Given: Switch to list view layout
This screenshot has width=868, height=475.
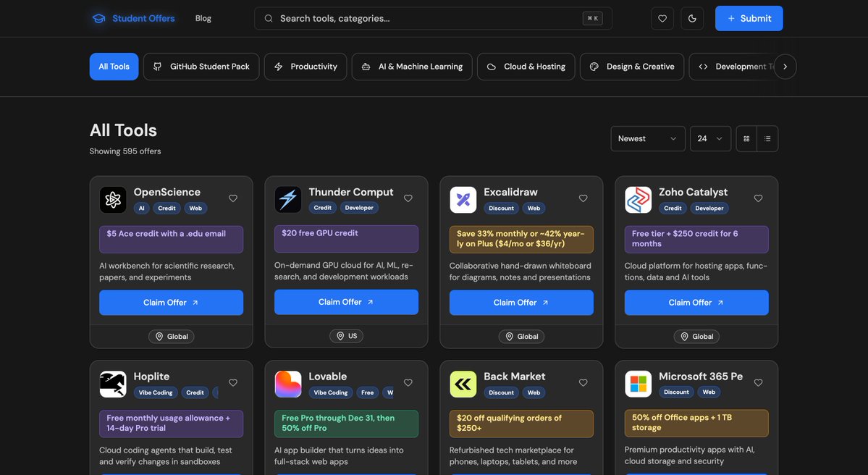Looking at the screenshot, I should point(767,138).
